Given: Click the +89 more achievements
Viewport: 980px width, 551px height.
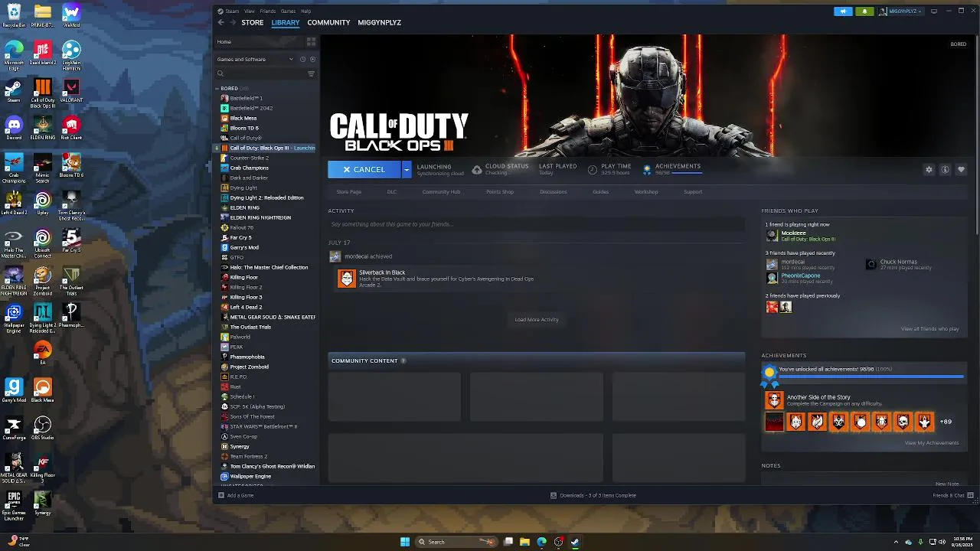Looking at the screenshot, I should (x=946, y=422).
